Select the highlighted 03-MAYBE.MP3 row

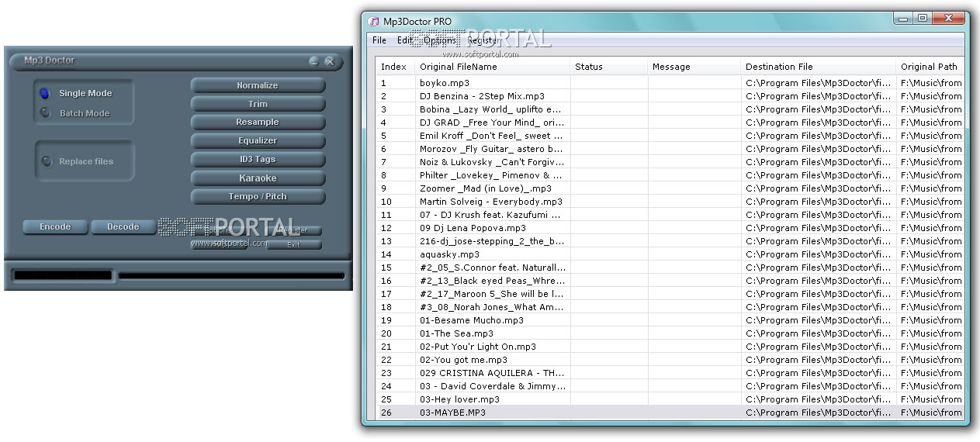point(670,413)
